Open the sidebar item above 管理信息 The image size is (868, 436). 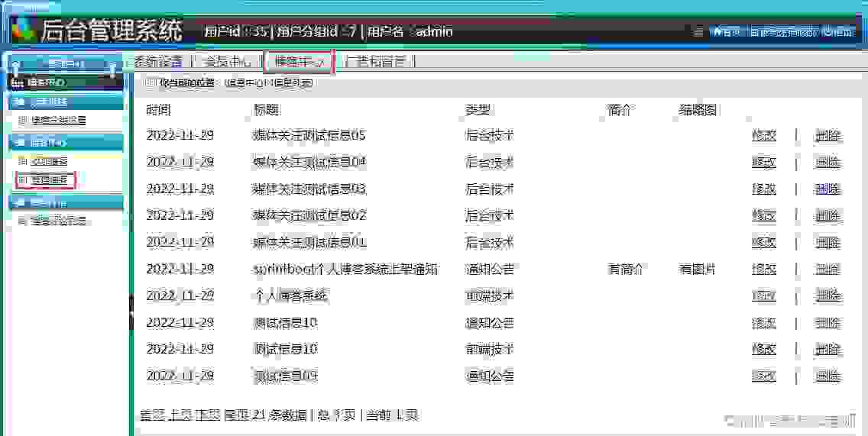(50, 162)
